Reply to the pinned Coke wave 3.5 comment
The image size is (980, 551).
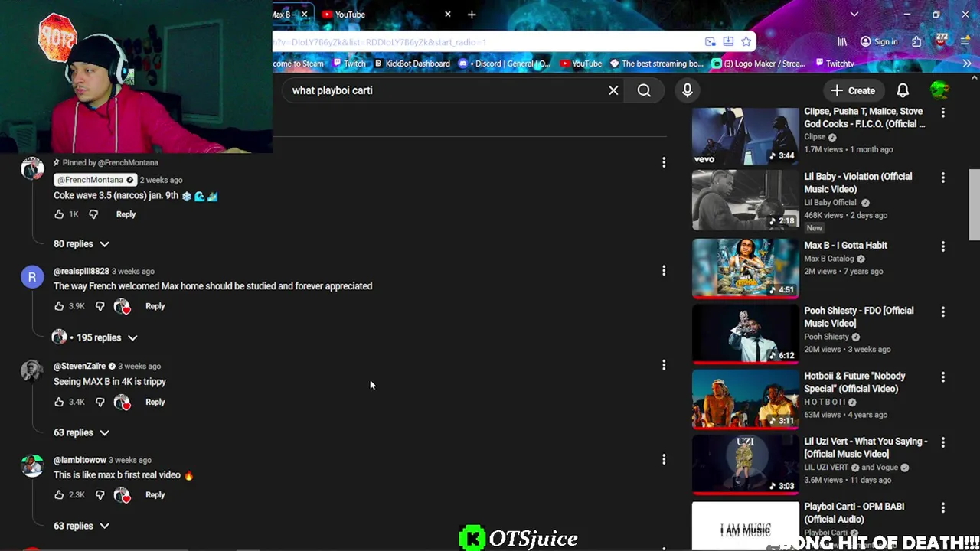(x=126, y=214)
